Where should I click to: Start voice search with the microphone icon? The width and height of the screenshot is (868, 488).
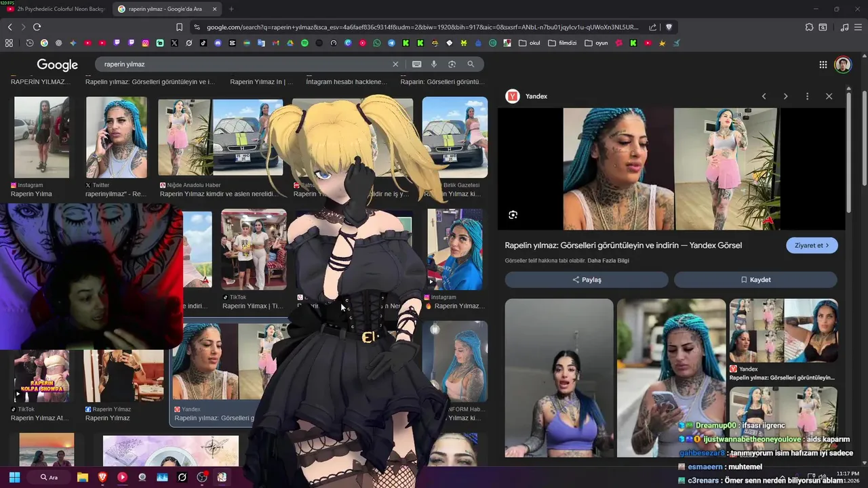[x=434, y=64]
